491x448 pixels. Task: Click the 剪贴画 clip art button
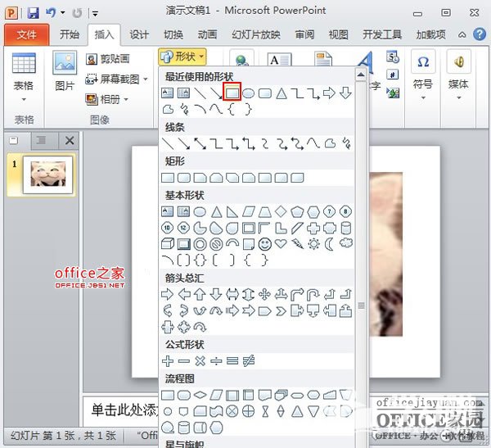(108, 59)
